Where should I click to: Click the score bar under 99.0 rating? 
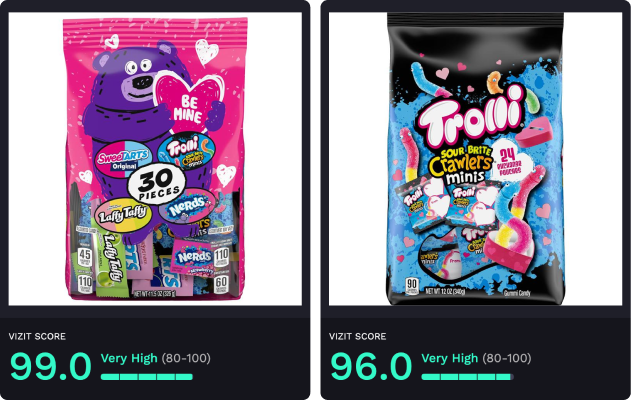click(x=147, y=377)
